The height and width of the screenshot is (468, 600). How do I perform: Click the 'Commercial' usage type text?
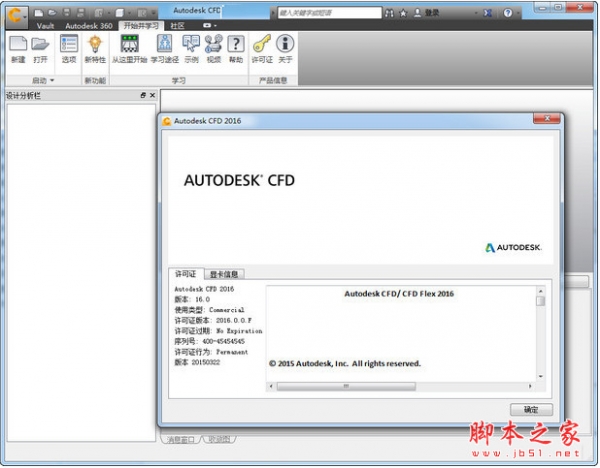(227, 310)
